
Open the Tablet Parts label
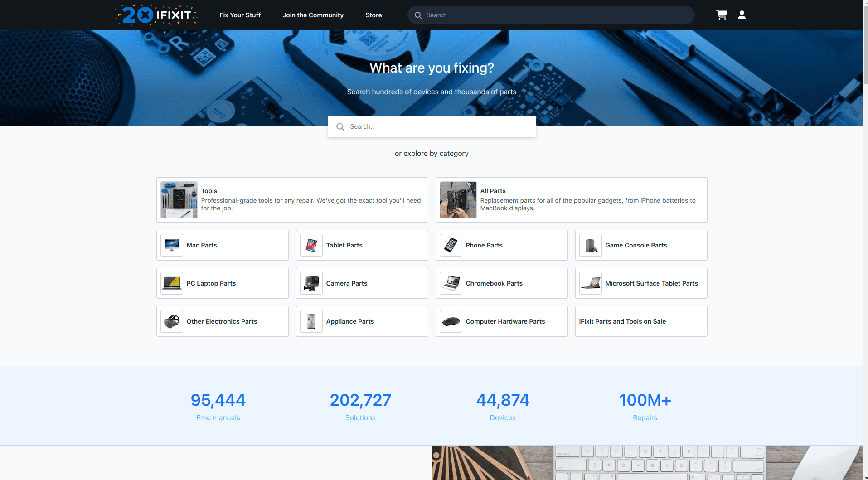pyautogui.click(x=344, y=245)
